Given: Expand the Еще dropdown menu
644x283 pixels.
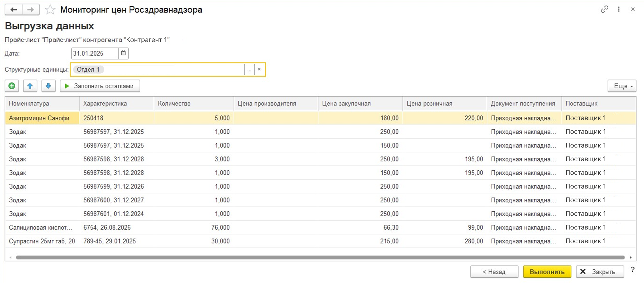Looking at the screenshot, I should tap(622, 86).
